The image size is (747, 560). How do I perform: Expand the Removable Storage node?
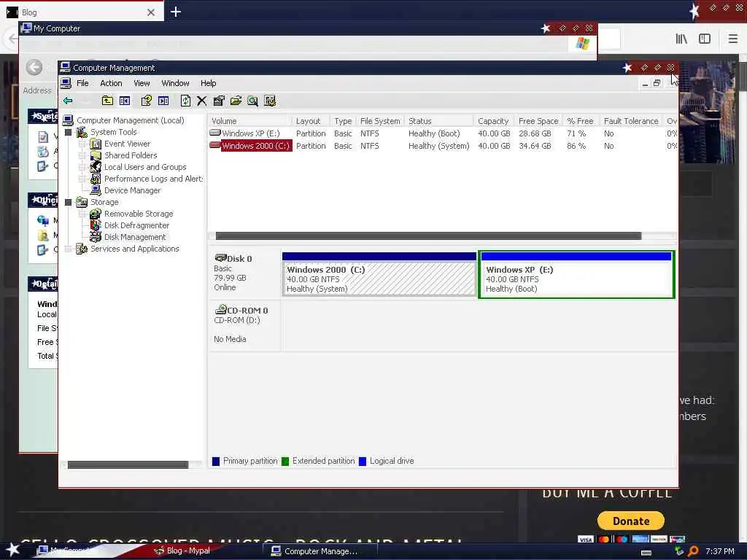tap(82, 214)
